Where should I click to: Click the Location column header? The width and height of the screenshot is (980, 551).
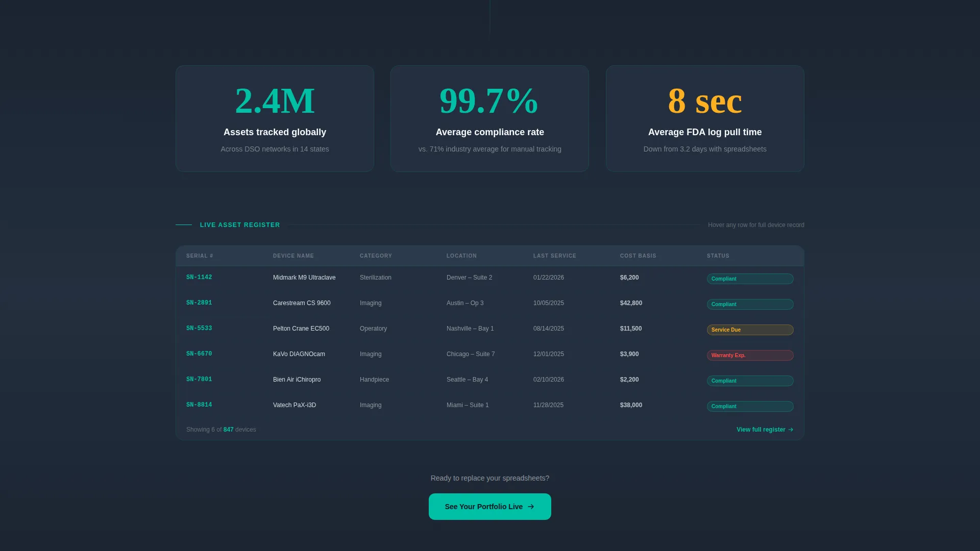coord(461,256)
